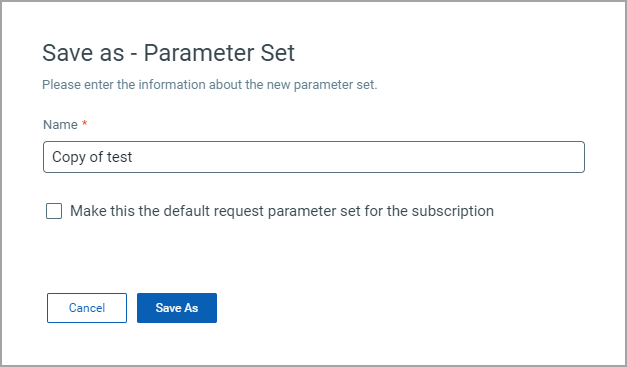Click the 'Save as - Parameter Set' heading
627x367 pixels.
tap(168, 53)
